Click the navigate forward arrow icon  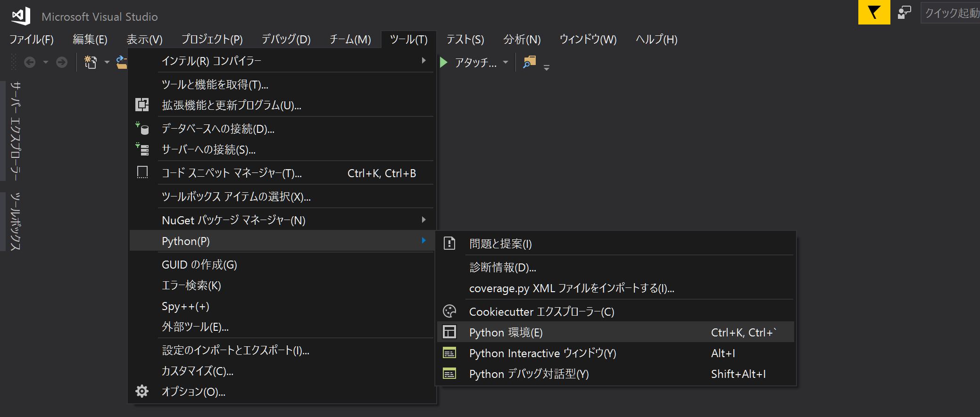[x=62, y=62]
